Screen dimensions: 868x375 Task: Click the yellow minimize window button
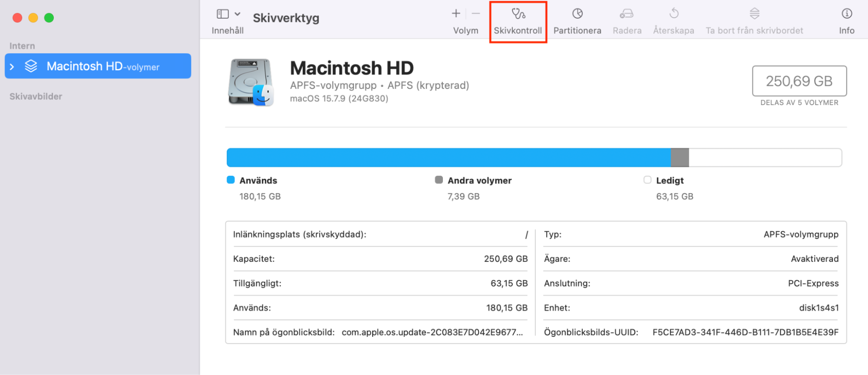pyautogui.click(x=33, y=18)
